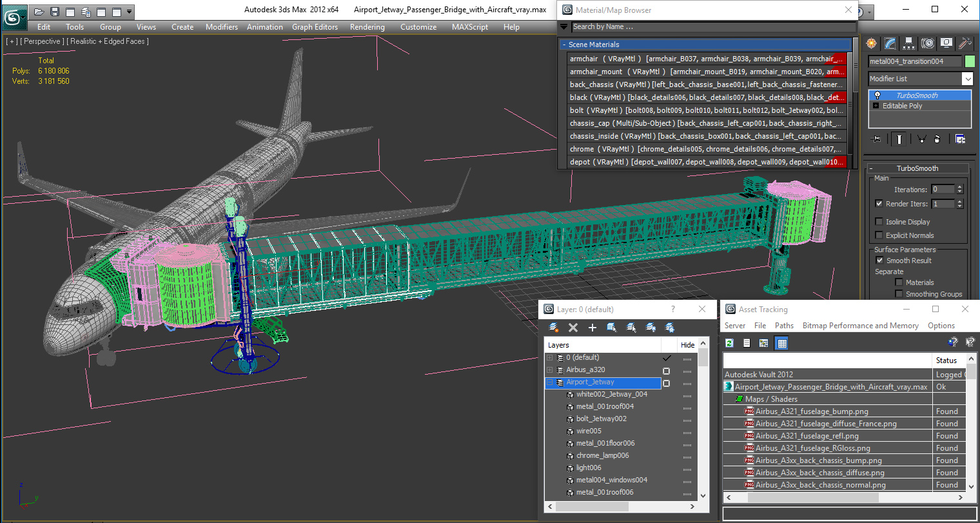This screenshot has height=523, width=980.
Task: Open the Hierarchy command panel
Action: coord(908,43)
